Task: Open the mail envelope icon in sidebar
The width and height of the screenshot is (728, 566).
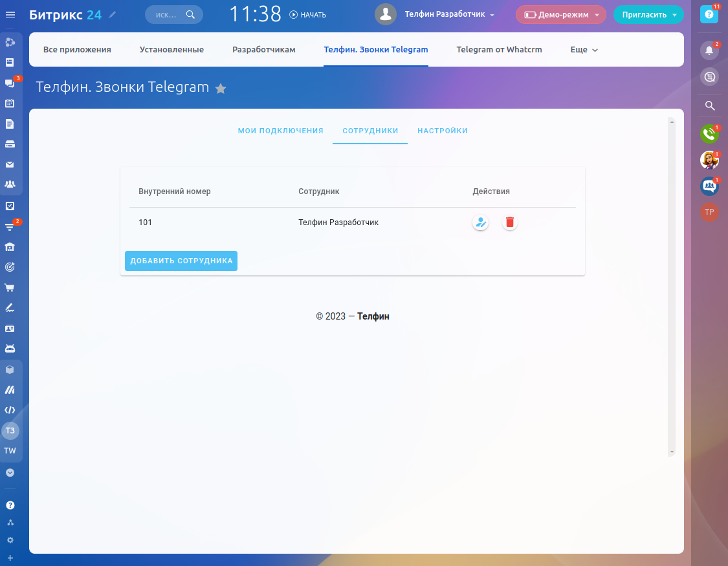Action: [x=10, y=164]
